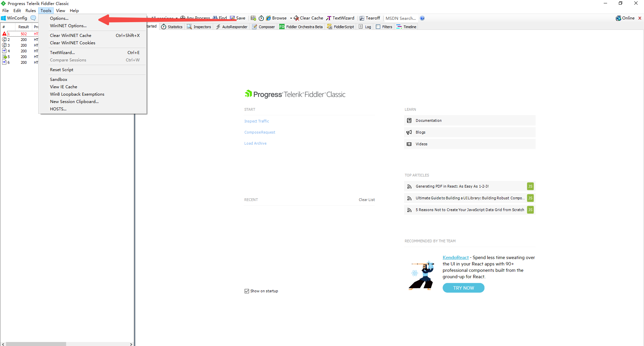Viewport: 644px width, 346px height.
Task: Click the ComposeRequest link
Action: pyautogui.click(x=260, y=132)
